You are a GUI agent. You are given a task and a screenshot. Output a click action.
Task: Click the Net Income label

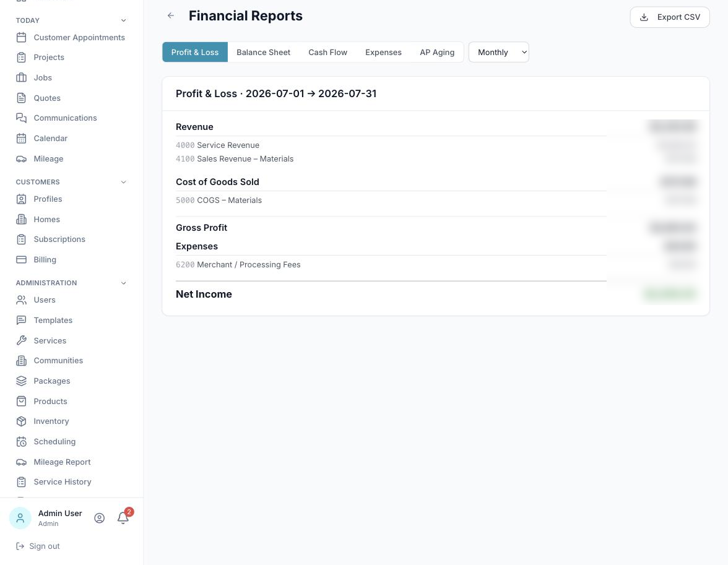click(204, 294)
